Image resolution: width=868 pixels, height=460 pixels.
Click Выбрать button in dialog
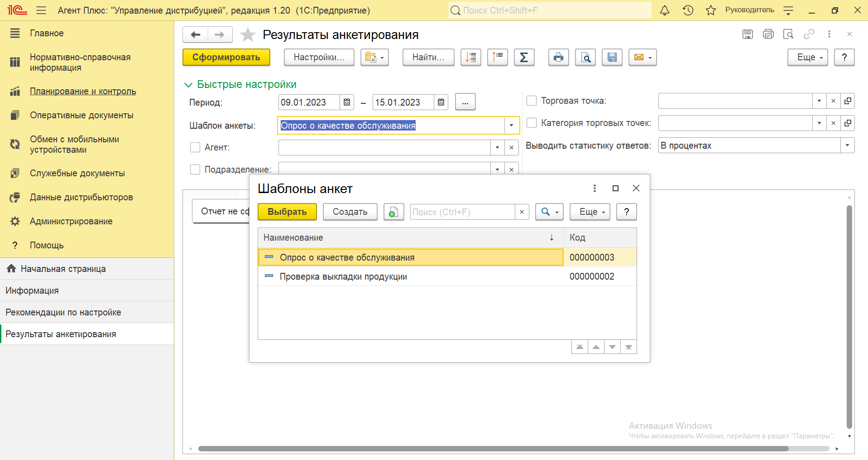point(287,212)
